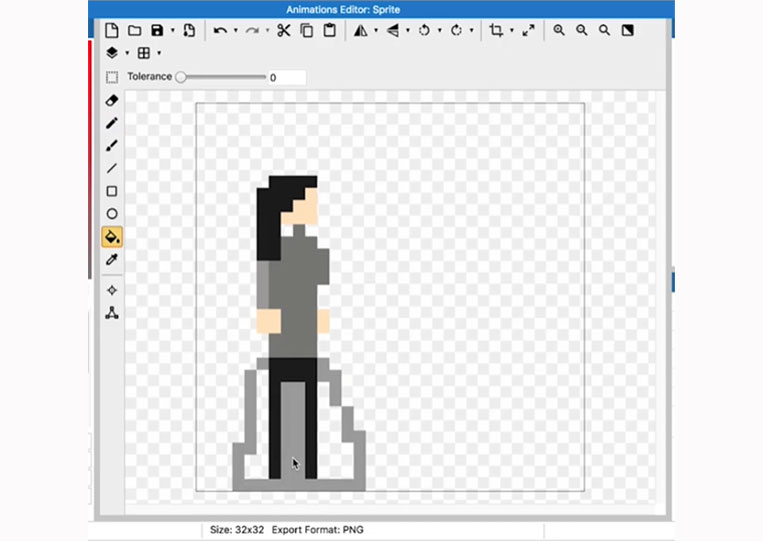Open the load image folder icon

pyautogui.click(x=134, y=31)
